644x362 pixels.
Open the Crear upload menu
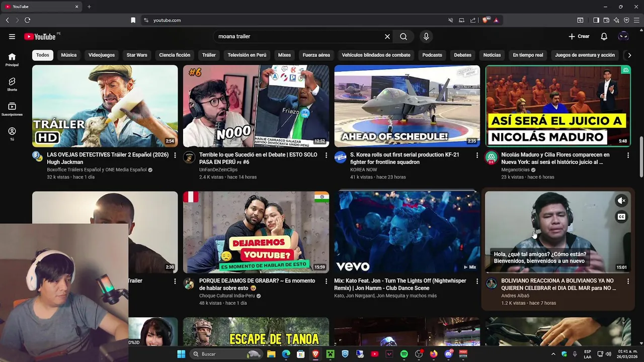579,36
